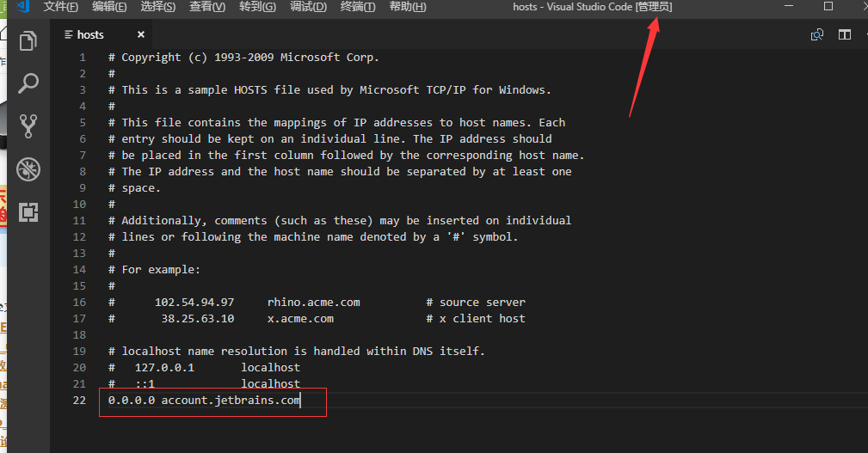Click the open changes icon in editor toolbar

click(817, 35)
